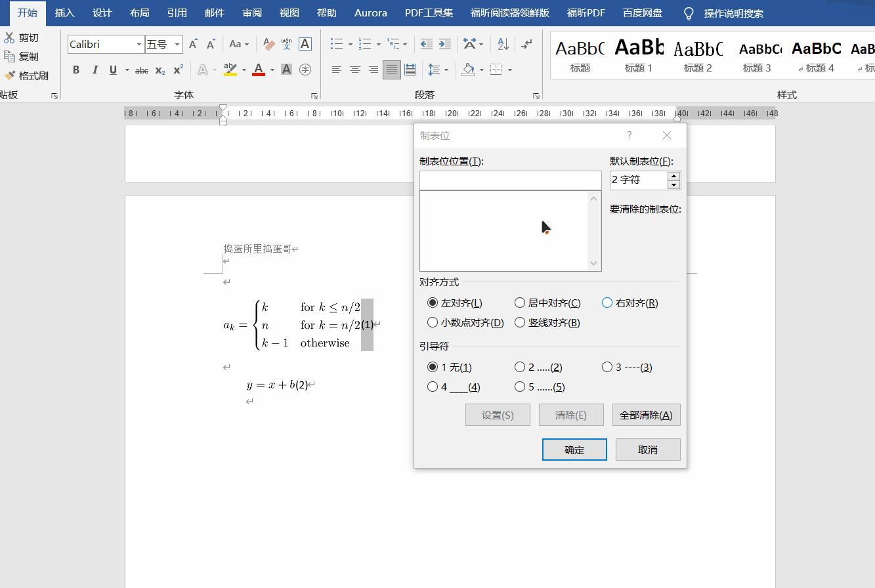
Task: Toggle Bold formatting
Action: [76, 70]
